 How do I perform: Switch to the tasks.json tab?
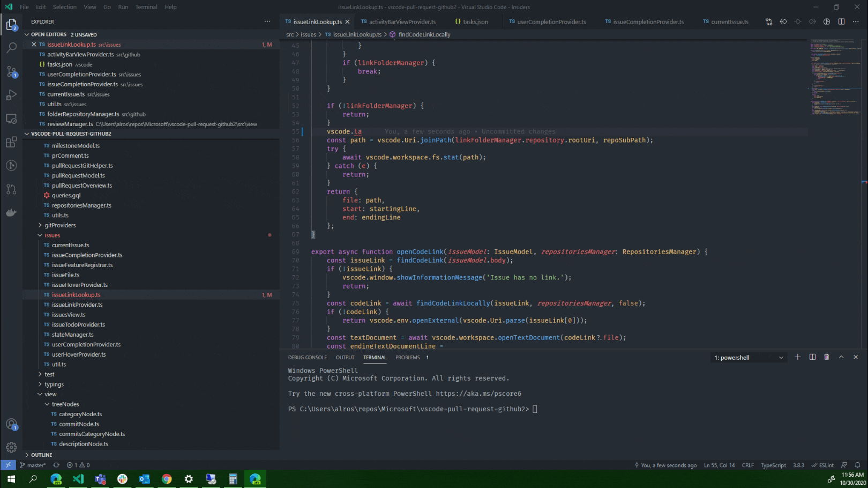coord(475,22)
